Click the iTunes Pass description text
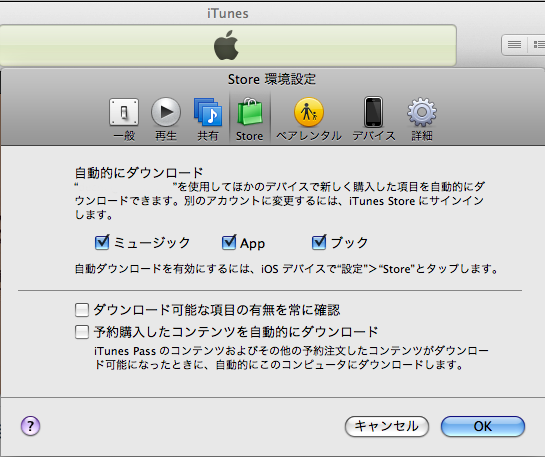This screenshot has width=545, height=457. click(x=291, y=358)
